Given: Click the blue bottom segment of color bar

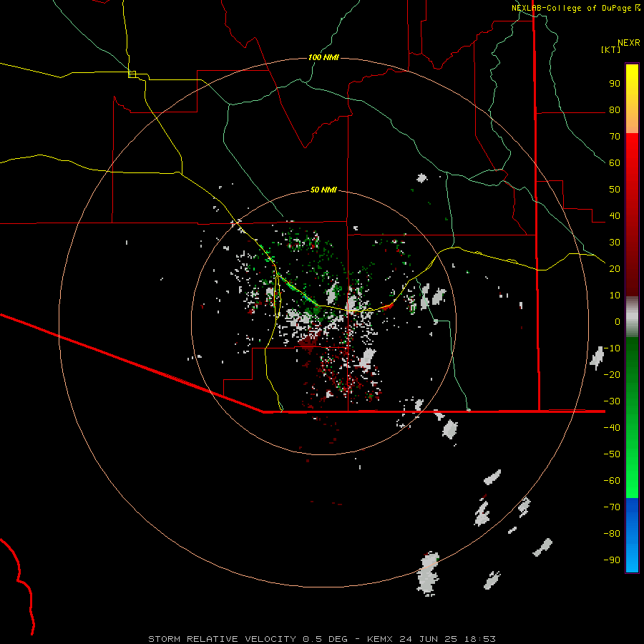Looking at the screenshot, I should click(x=632, y=535).
